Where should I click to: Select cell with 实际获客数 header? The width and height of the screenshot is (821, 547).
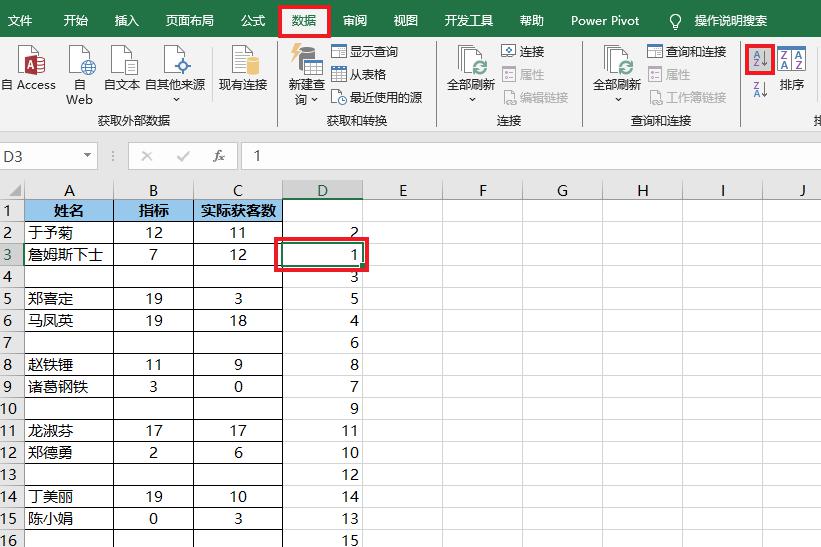[238, 210]
